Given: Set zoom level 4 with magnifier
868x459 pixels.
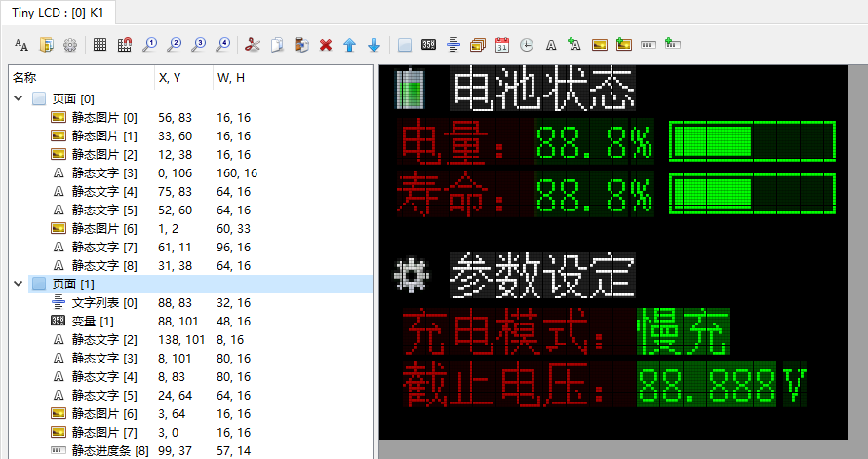Looking at the screenshot, I should coord(222,45).
